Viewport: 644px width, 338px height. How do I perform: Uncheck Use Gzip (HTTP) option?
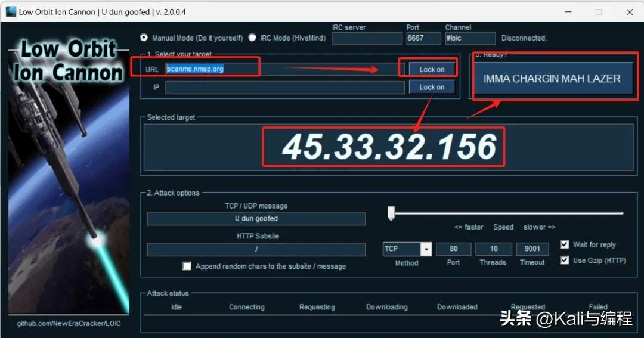pos(564,261)
